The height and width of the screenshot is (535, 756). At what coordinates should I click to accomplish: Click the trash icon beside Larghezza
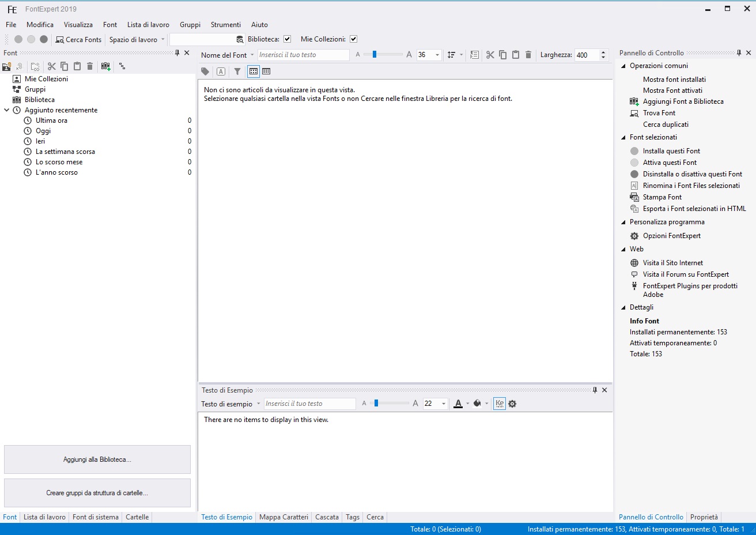pyautogui.click(x=528, y=55)
